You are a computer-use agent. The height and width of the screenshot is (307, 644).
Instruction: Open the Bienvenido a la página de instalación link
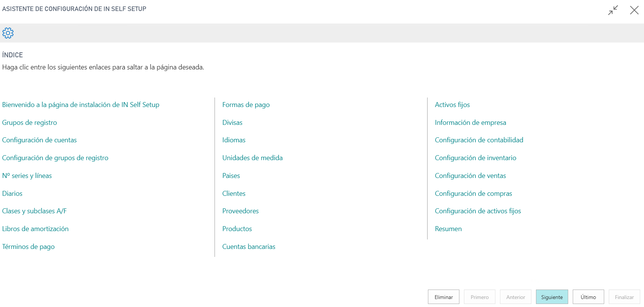click(x=81, y=105)
